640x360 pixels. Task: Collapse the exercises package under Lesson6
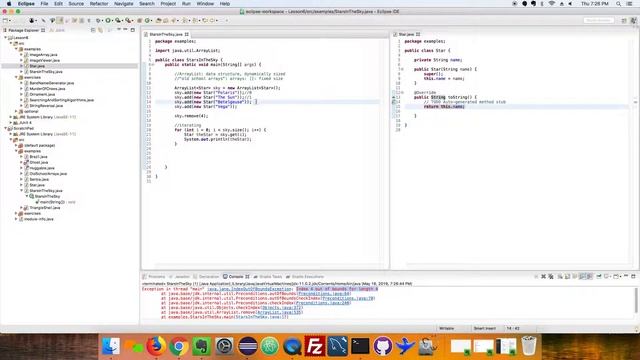(x=16, y=77)
